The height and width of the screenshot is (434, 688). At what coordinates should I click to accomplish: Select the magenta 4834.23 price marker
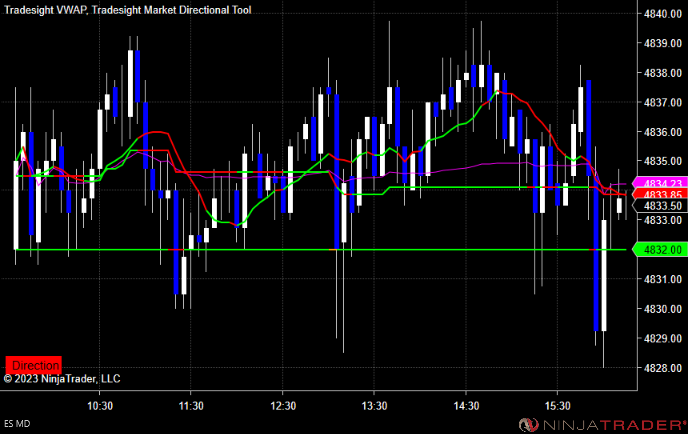[x=659, y=183]
